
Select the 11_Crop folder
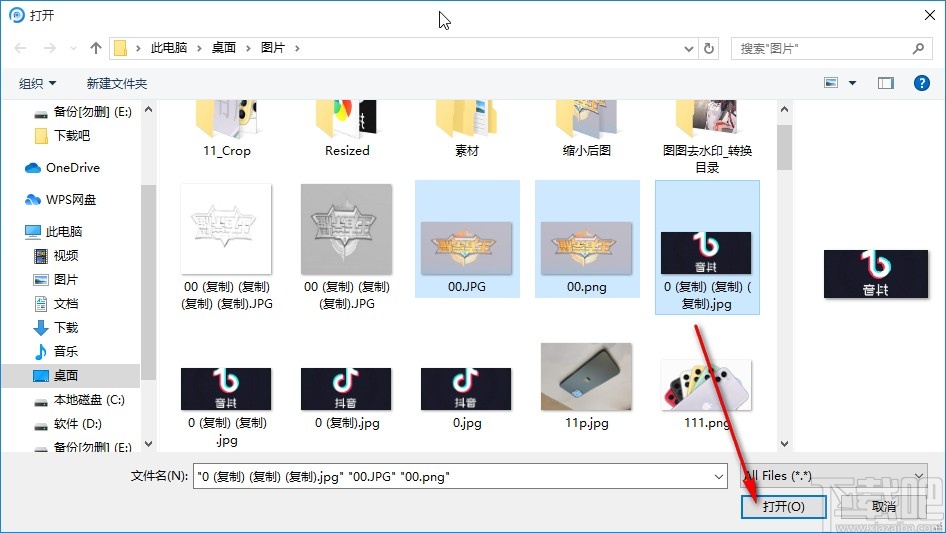[x=226, y=130]
